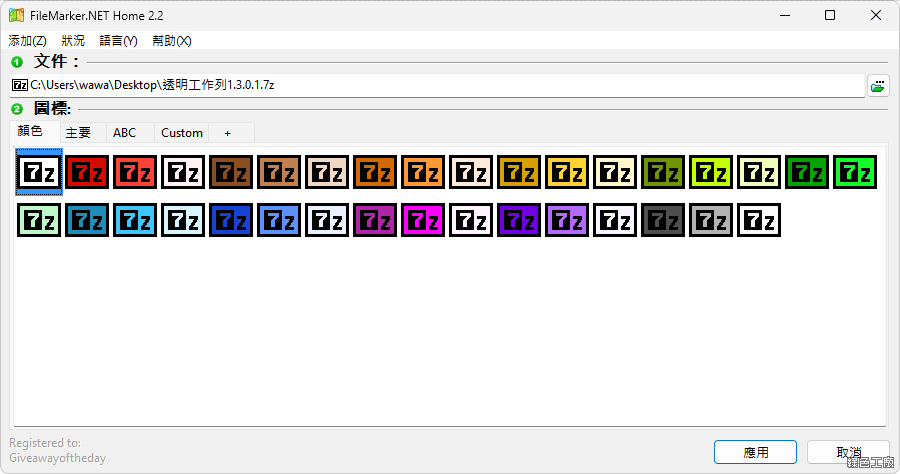Pick the dark green 7z icon
Screen dimensions: 900x474
(807, 172)
